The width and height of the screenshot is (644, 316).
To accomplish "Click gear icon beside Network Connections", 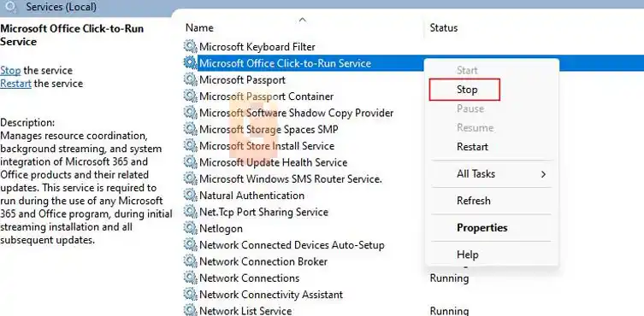I will click(190, 278).
